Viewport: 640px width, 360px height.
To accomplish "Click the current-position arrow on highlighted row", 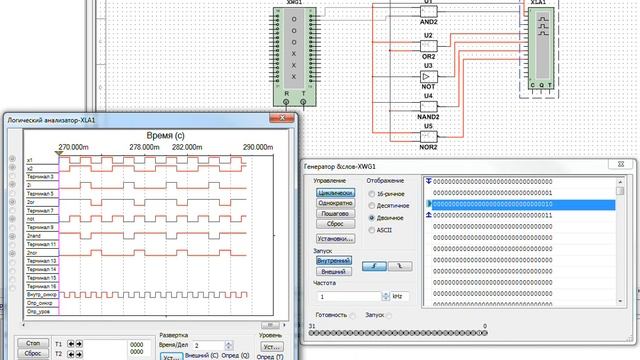I will pos(429,203).
